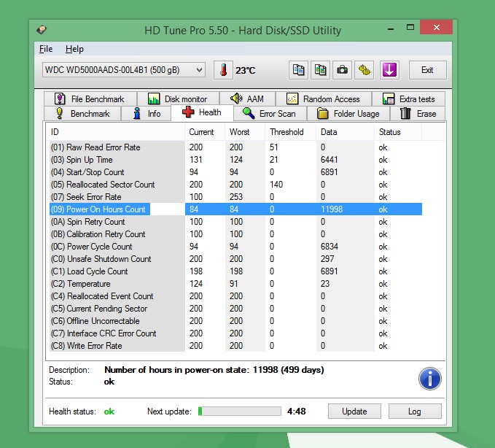Open the File menu

point(46,49)
